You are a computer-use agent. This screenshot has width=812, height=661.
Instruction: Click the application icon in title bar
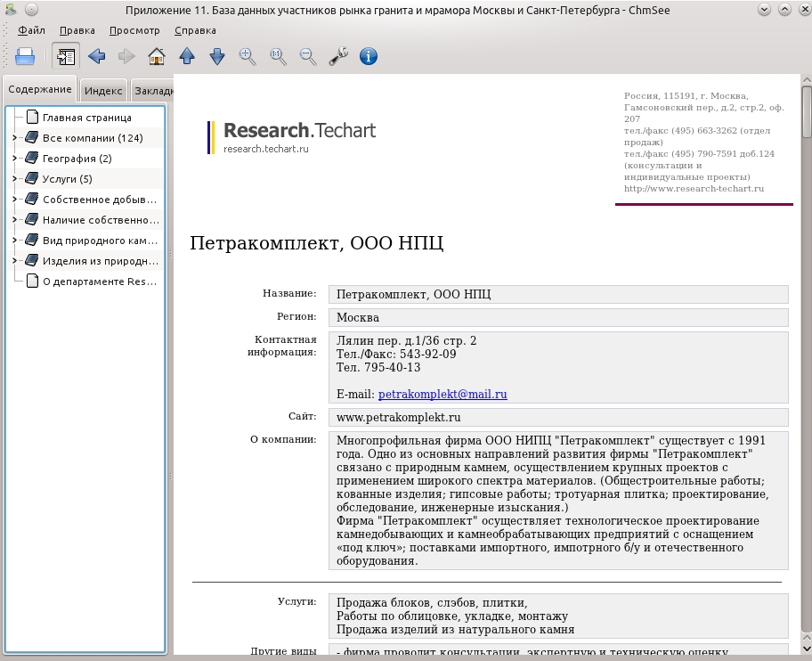pos(9,9)
